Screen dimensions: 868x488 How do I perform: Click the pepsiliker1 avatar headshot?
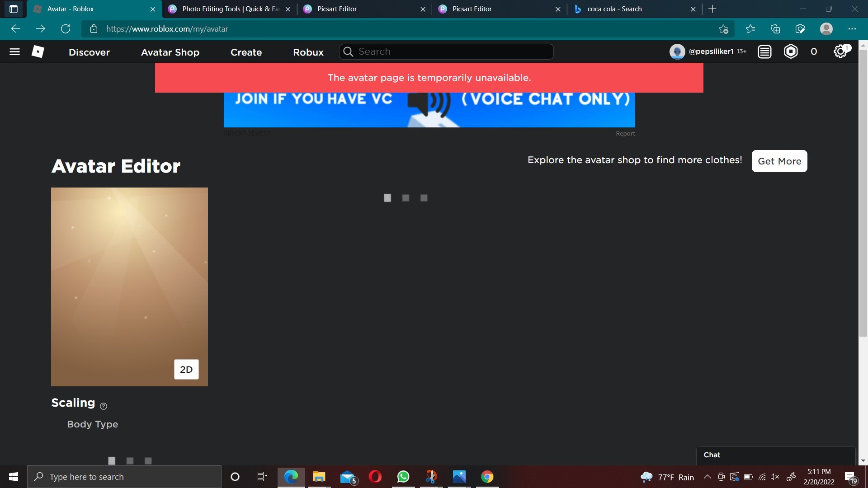(x=677, y=52)
